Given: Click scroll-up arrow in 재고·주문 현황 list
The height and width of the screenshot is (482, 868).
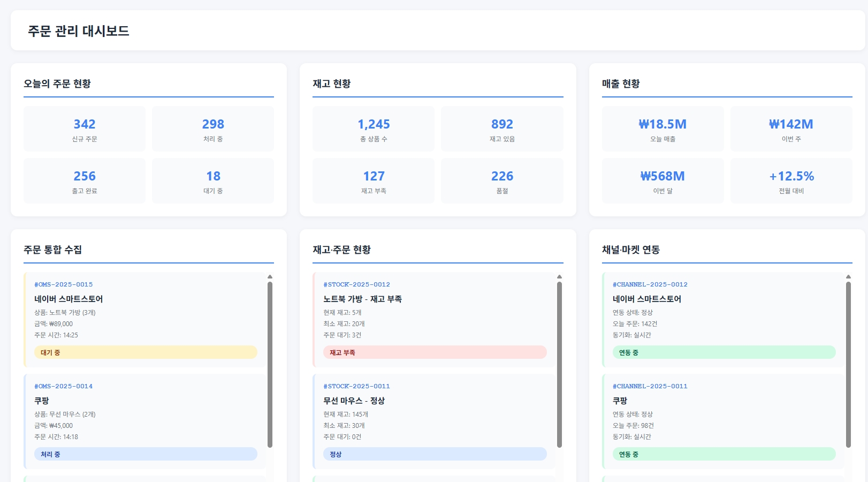Looking at the screenshot, I should click(559, 277).
